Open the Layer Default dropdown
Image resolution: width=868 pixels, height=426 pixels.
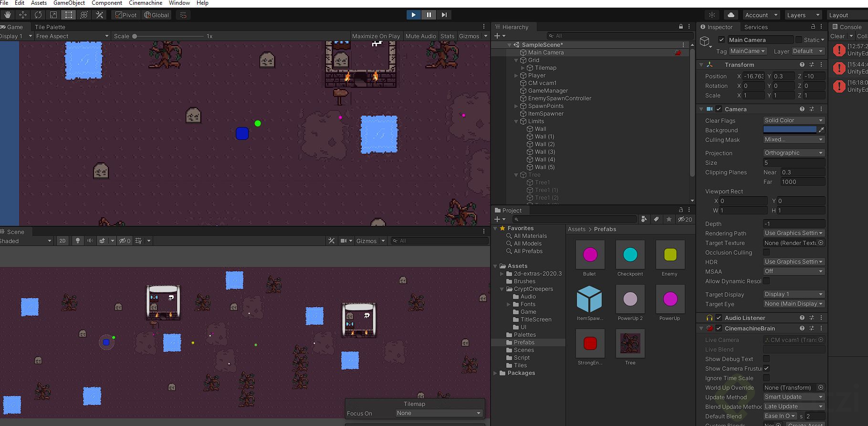point(808,51)
